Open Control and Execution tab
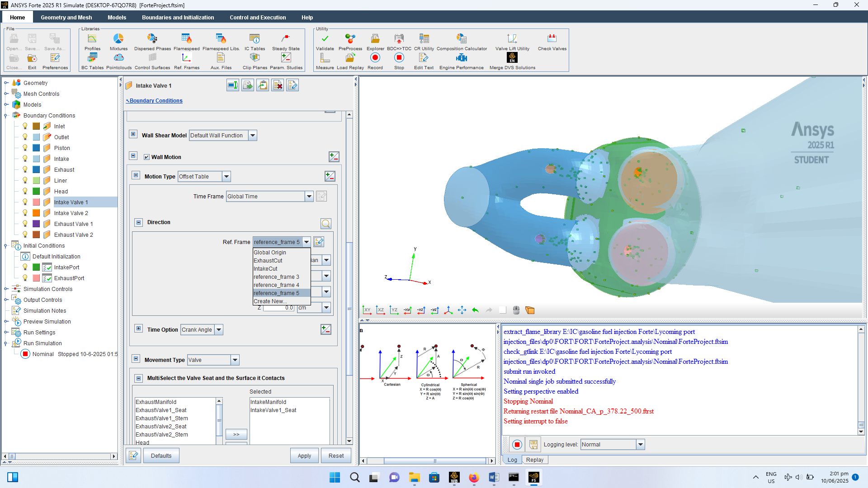868x488 pixels. [258, 18]
